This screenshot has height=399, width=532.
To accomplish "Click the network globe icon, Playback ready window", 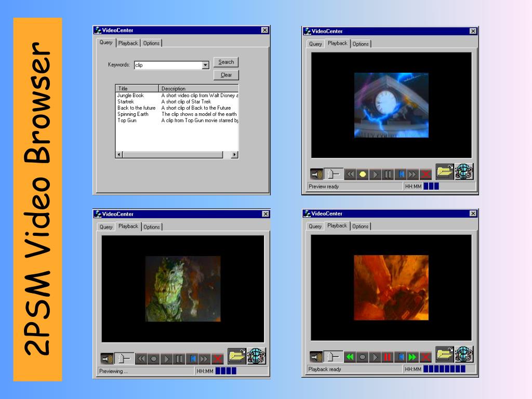I will [464, 354].
